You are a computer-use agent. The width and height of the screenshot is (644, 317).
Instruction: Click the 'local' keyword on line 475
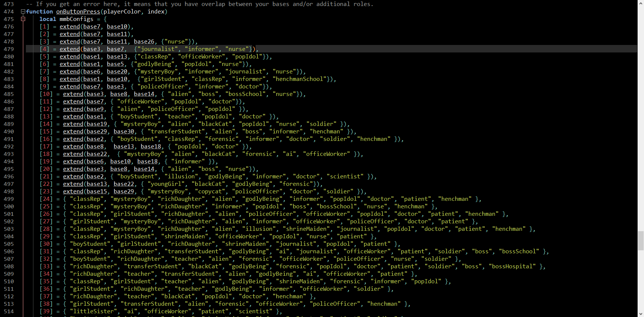click(48, 19)
